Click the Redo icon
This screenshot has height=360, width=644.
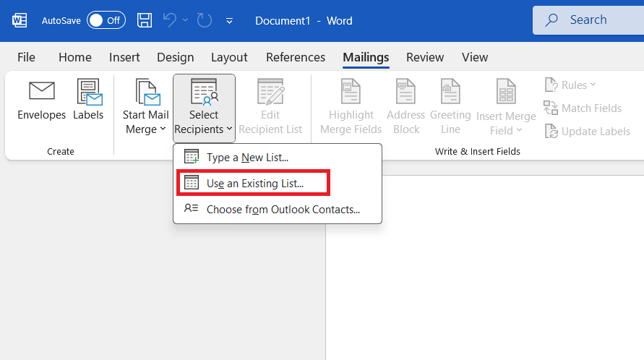point(204,20)
